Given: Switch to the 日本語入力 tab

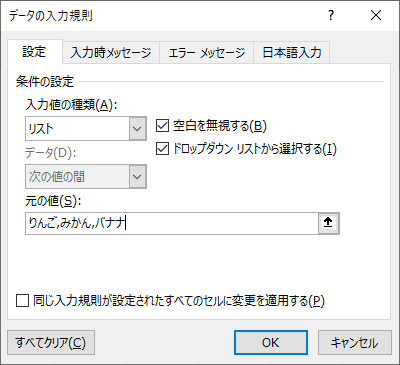Looking at the screenshot, I should (292, 52).
